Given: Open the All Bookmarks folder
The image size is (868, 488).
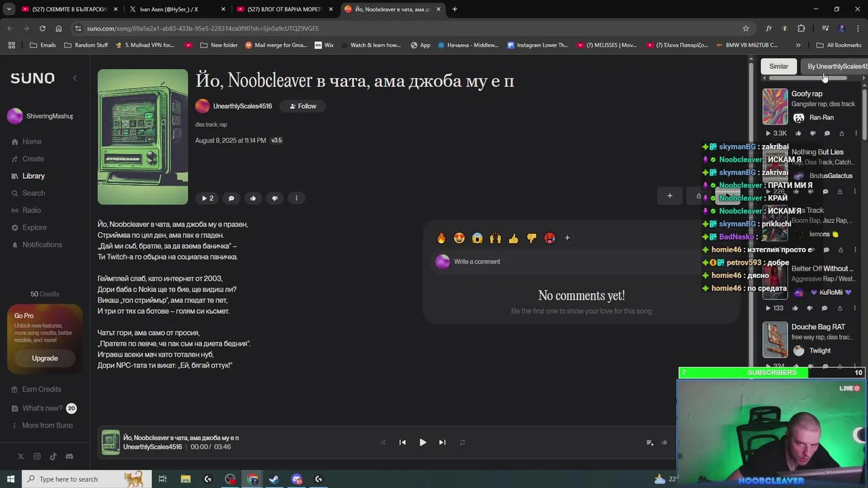Looking at the screenshot, I should (838, 45).
